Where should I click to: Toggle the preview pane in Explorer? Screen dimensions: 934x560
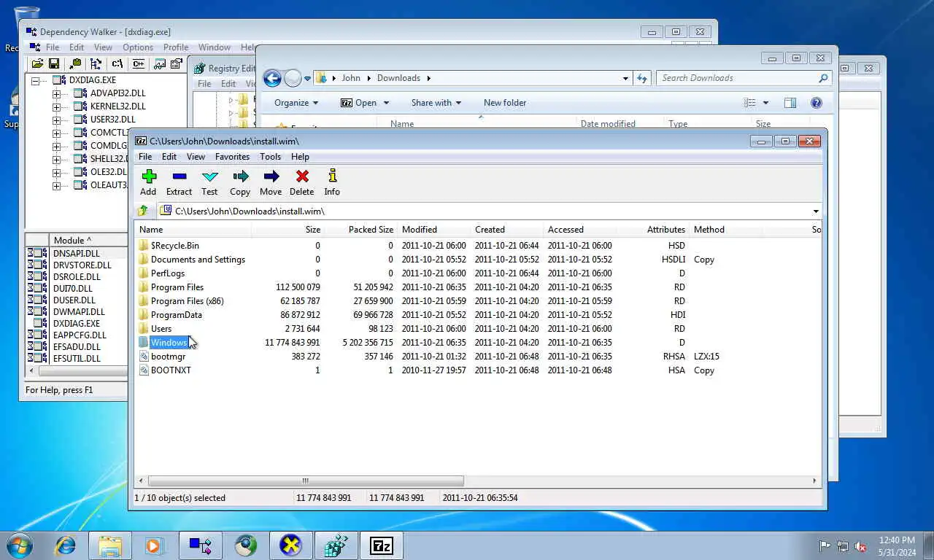pyautogui.click(x=790, y=103)
